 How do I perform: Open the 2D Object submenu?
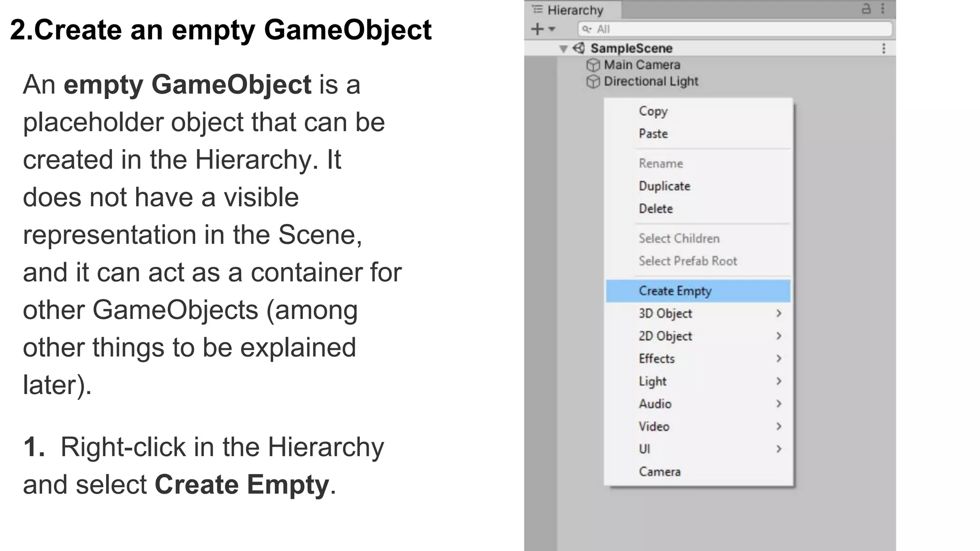(x=699, y=336)
